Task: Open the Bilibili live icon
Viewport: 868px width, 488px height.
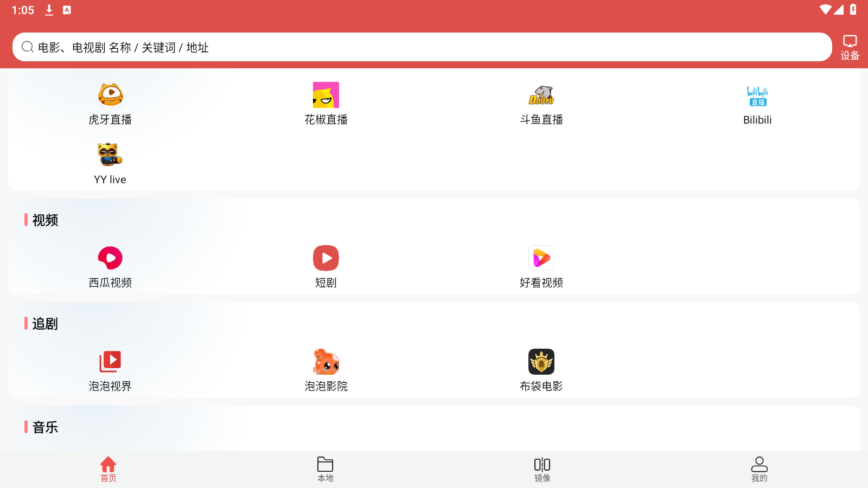Action: point(757,96)
